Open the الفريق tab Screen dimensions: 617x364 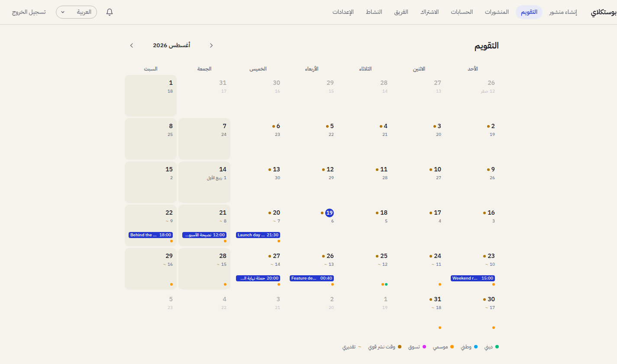click(x=401, y=12)
